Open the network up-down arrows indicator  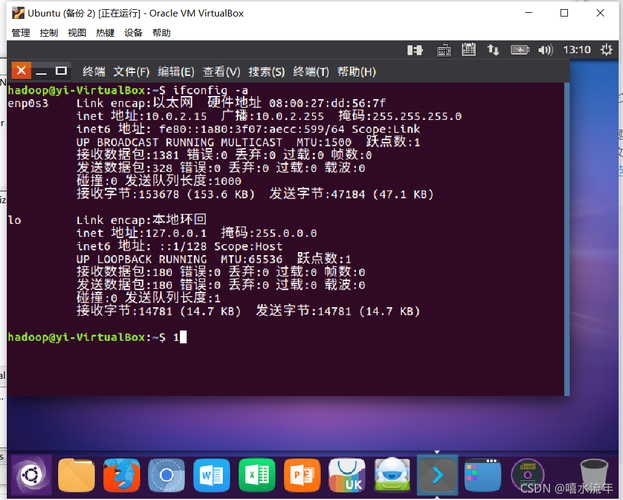tap(492, 50)
